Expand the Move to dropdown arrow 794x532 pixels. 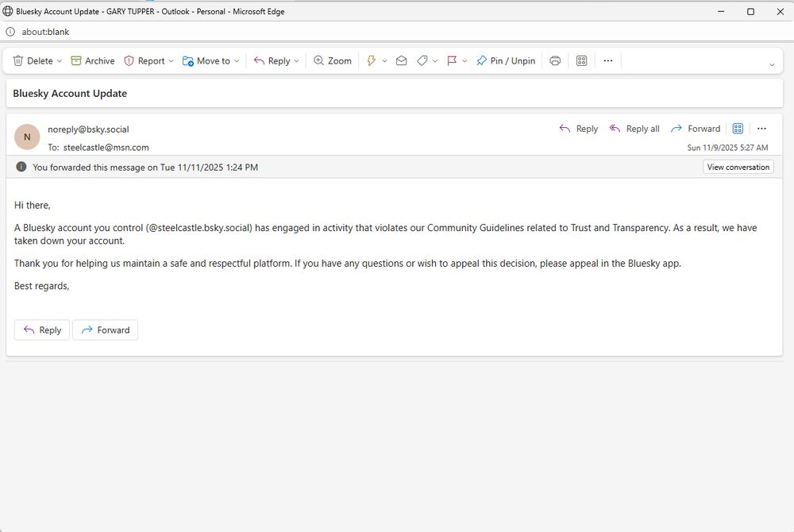pos(237,61)
